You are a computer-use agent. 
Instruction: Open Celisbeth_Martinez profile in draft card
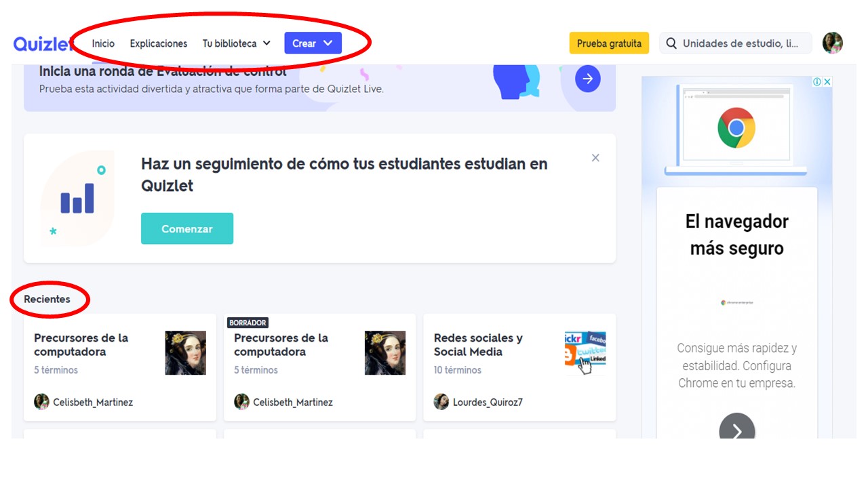pos(293,402)
